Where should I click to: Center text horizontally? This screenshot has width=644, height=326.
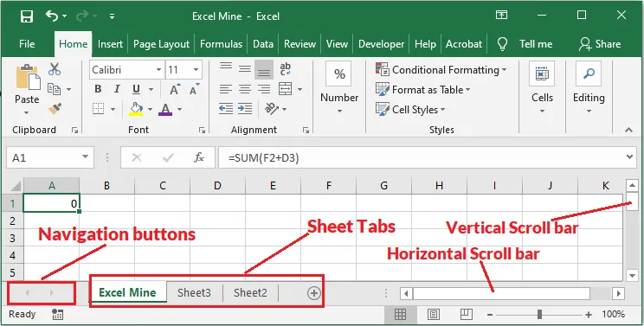pos(245,89)
